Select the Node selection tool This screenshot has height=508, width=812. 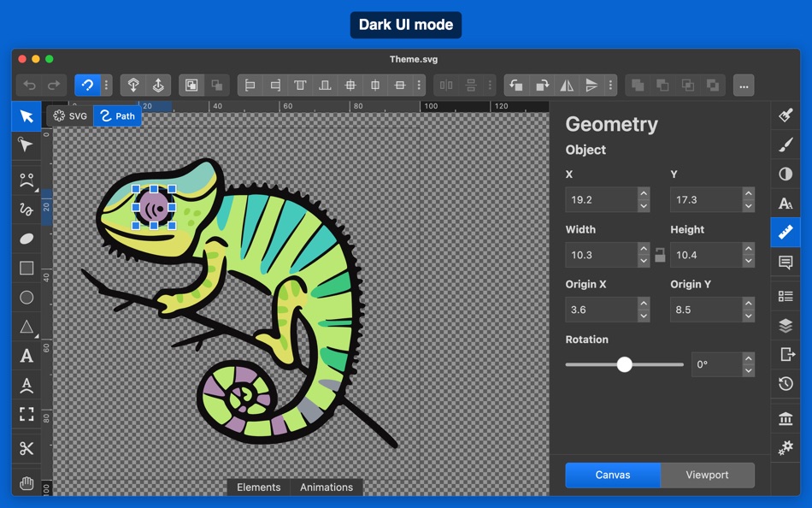click(26, 145)
